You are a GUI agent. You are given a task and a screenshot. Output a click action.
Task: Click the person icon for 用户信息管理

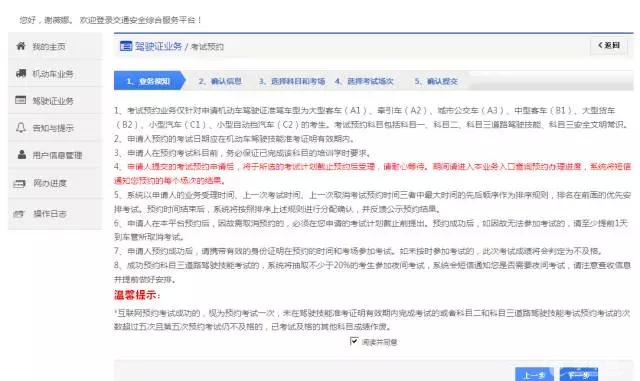22,154
